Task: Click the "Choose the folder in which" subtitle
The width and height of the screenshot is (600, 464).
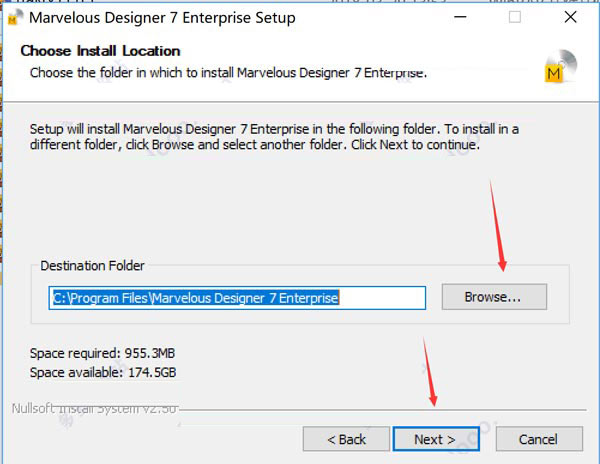Action: 228,72
